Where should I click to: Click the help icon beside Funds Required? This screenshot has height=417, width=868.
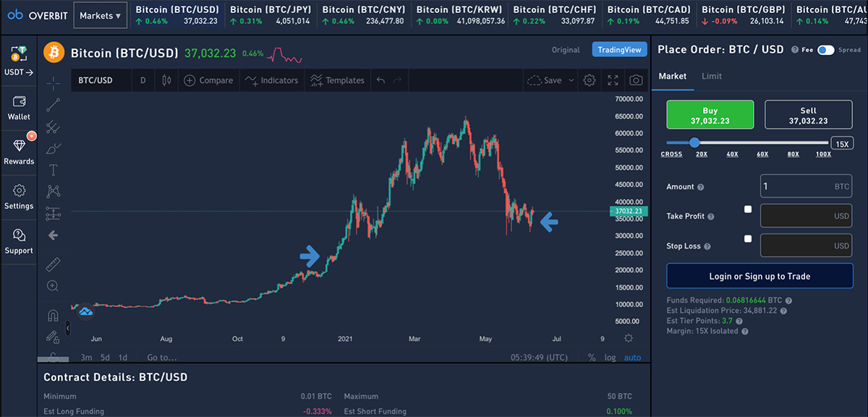tap(788, 301)
